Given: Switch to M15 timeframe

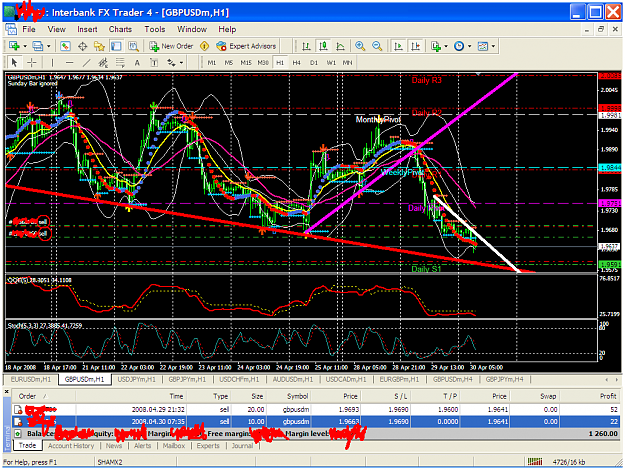Looking at the screenshot, I should pos(246,63).
